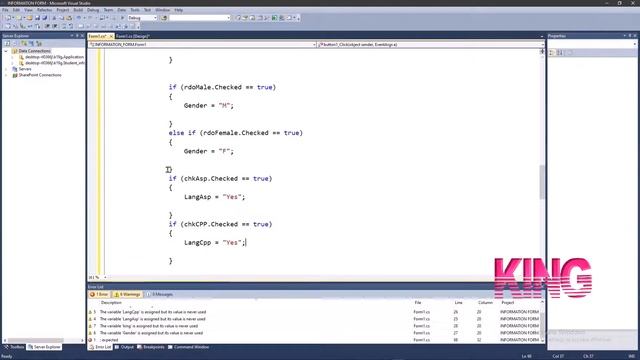Click the New Project toolbar icon

8,18
